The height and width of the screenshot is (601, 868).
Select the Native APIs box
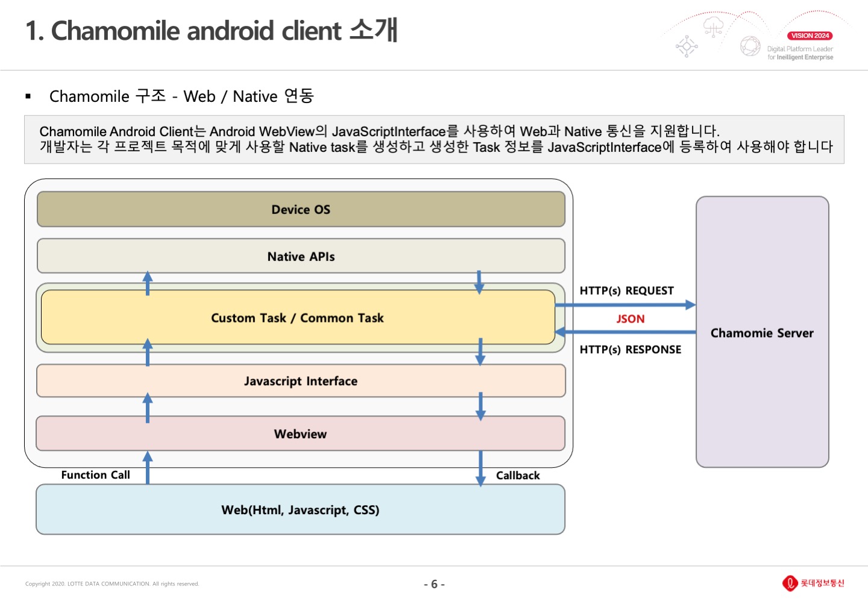(x=301, y=256)
